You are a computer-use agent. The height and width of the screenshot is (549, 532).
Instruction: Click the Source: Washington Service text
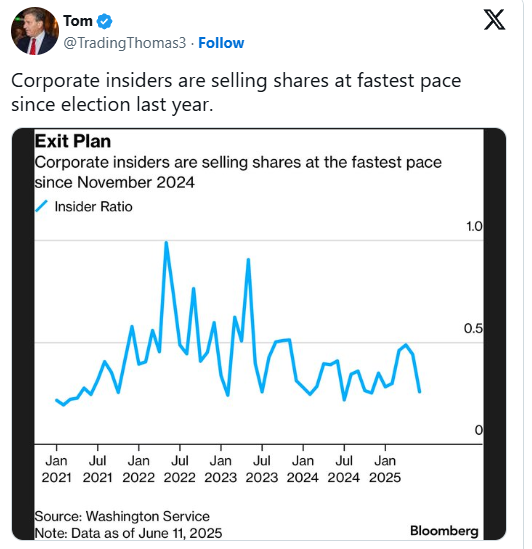pyautogui.click(x=122, y=516)
